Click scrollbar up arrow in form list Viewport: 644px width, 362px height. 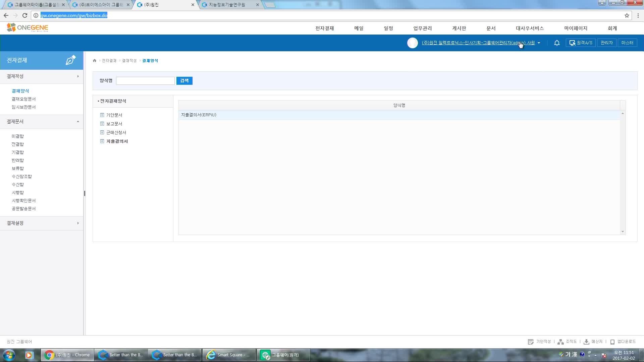[x=623, y=113]
